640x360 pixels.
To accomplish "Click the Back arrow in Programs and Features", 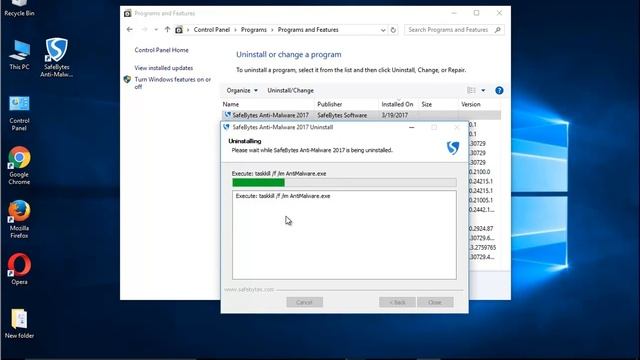I will click(130, 29).
